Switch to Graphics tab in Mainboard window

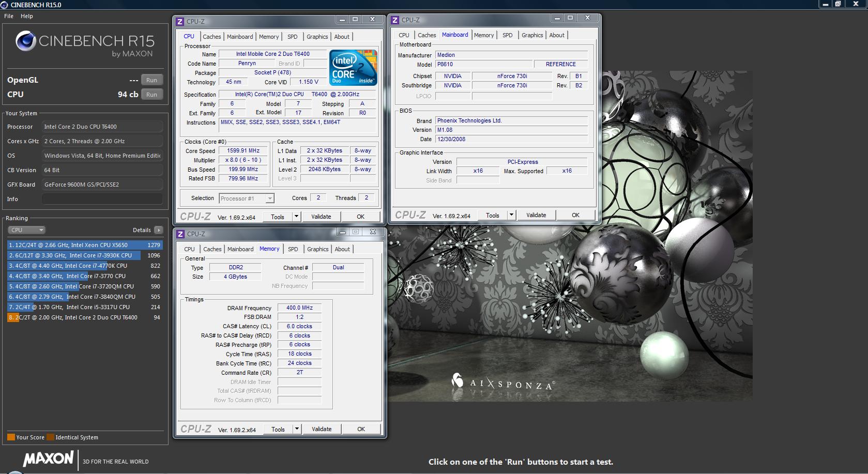[x=532, y=35]
